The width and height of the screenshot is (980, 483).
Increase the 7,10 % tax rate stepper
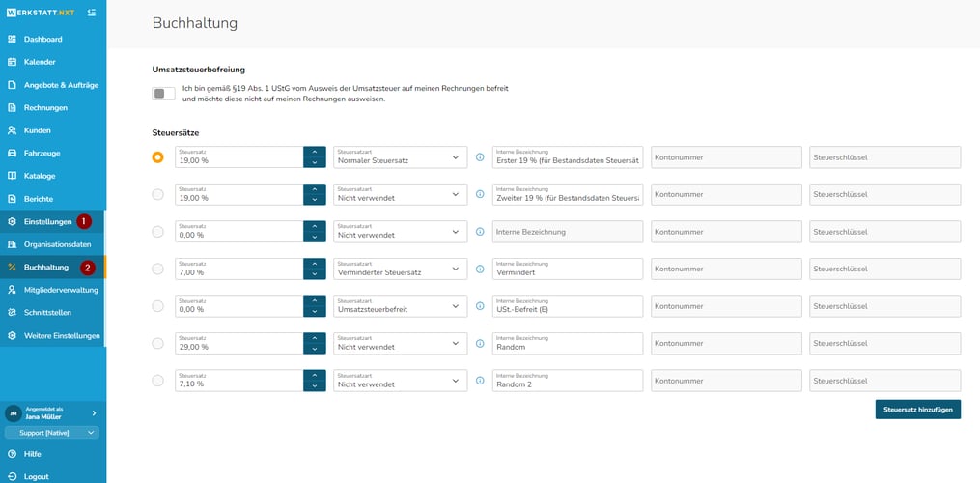[x=314, y=375]
